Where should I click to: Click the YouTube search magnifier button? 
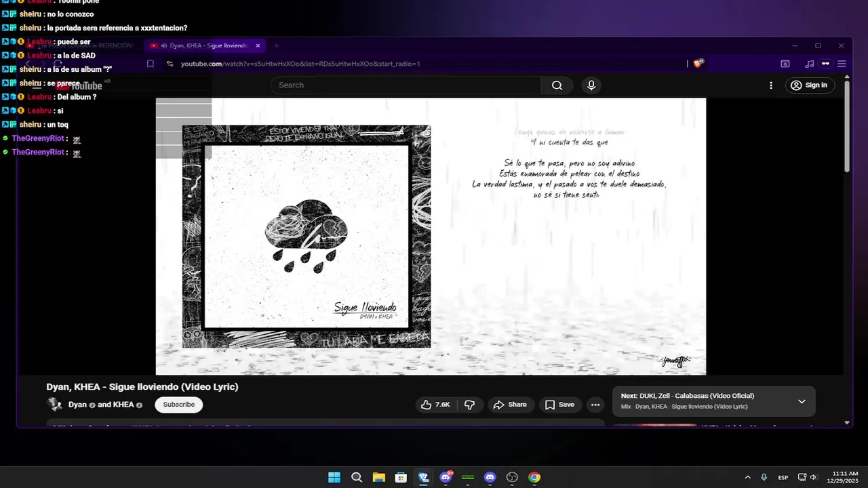[x=557, y=85]
